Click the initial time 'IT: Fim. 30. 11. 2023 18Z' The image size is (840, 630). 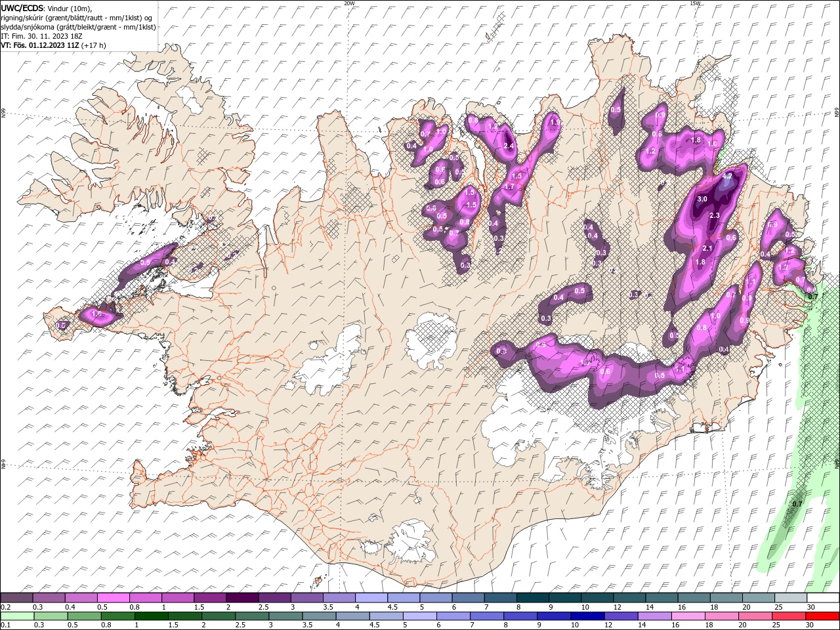point(41,36)
